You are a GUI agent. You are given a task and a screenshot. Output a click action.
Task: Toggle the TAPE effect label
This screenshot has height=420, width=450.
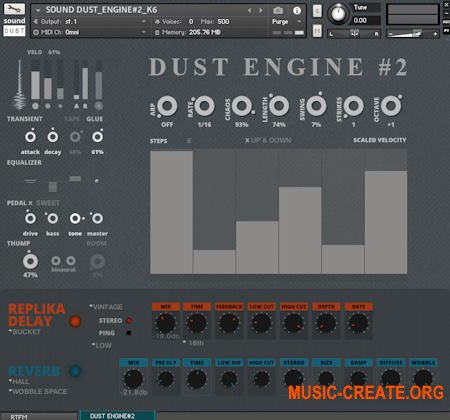tap(72, 119)
